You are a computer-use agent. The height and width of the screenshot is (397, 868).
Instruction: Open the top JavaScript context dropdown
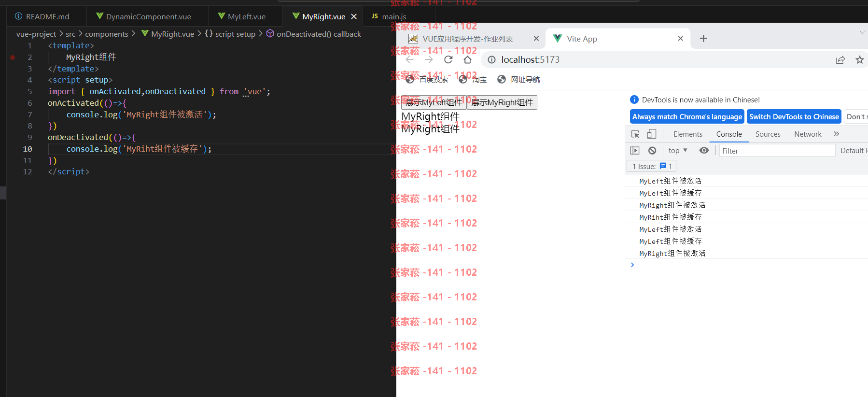pyautogui.click(x=678, y=151)
